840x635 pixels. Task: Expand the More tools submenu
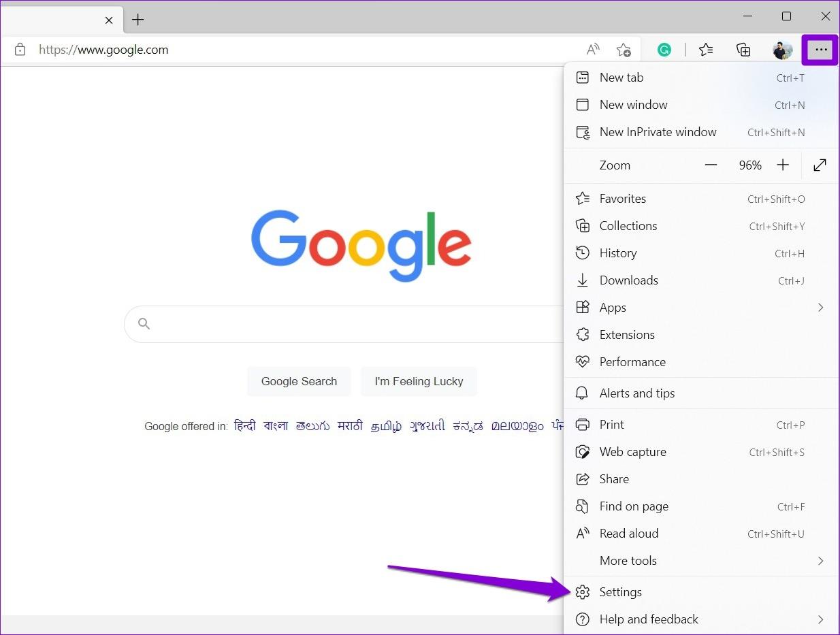tap(820, 561)
